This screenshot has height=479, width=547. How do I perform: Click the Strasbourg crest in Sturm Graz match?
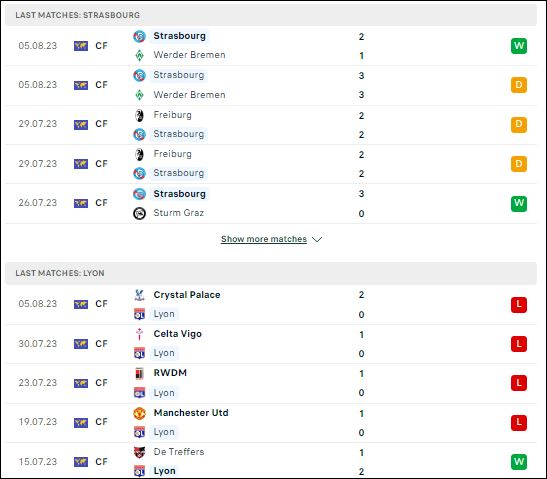[139, 194]
